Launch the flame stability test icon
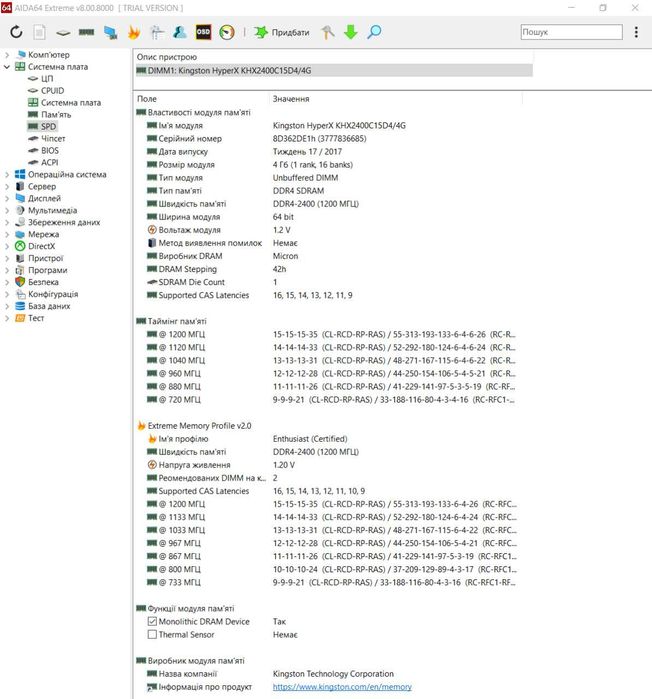This screenshot has height=699, width=652. (x=134, y=32)
